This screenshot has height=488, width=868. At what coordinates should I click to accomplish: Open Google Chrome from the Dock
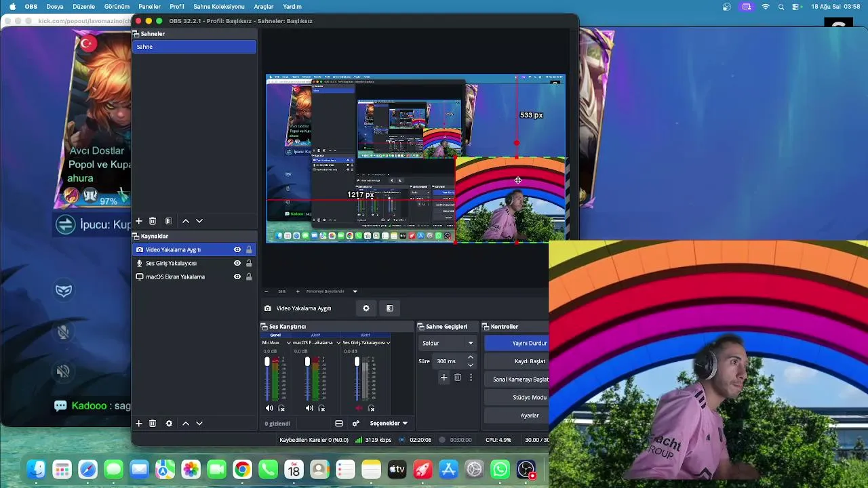click(242, 470)
